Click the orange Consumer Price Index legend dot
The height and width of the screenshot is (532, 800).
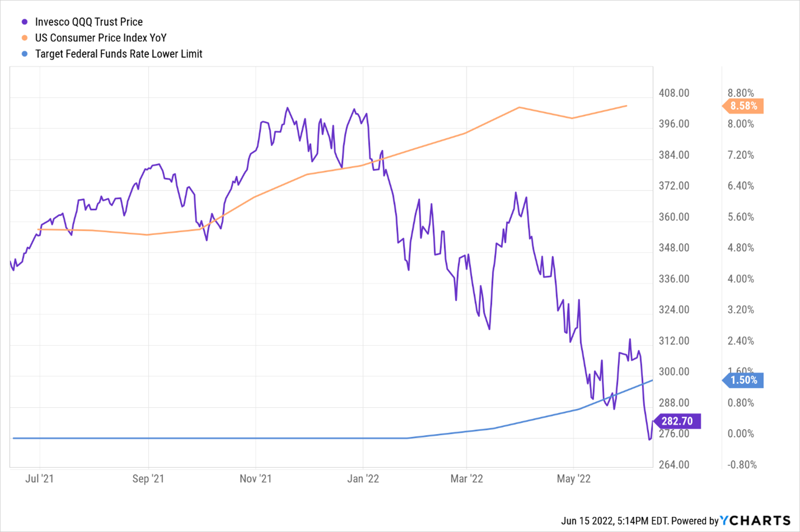tap(25, 38)
